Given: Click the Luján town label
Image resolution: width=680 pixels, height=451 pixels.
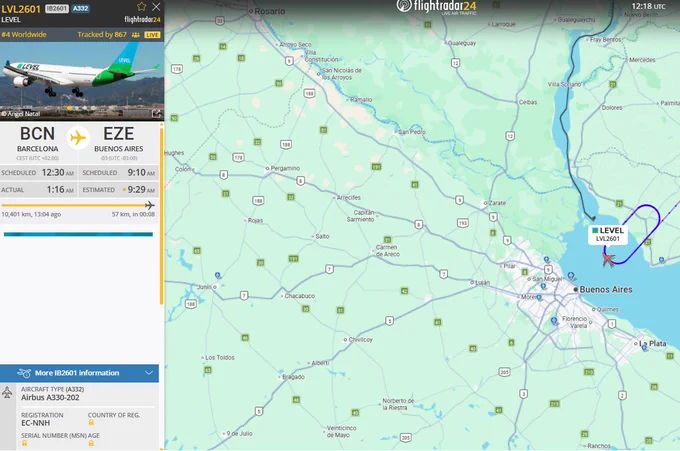Looking at the screenshot, I should point(482,282).
